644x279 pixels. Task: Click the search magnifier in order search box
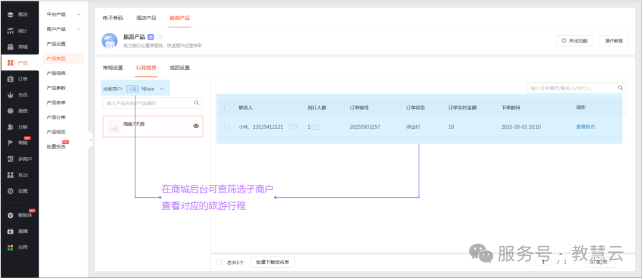tap(621, 88)
